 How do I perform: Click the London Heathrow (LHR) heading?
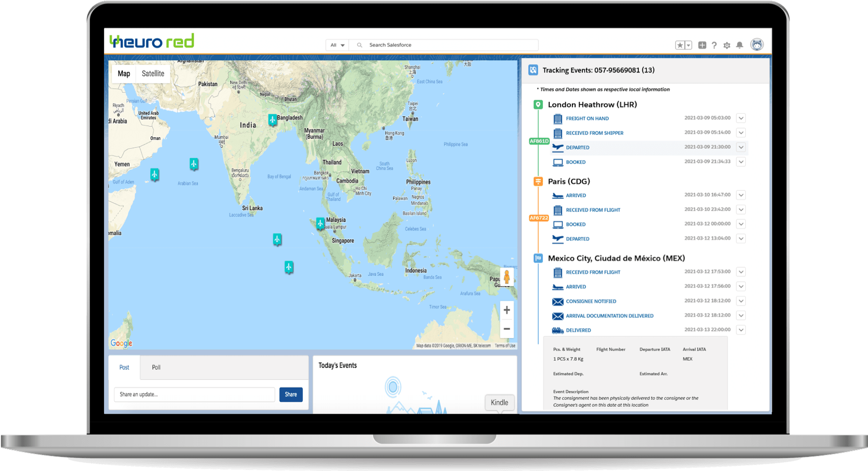tap(592, 105)
